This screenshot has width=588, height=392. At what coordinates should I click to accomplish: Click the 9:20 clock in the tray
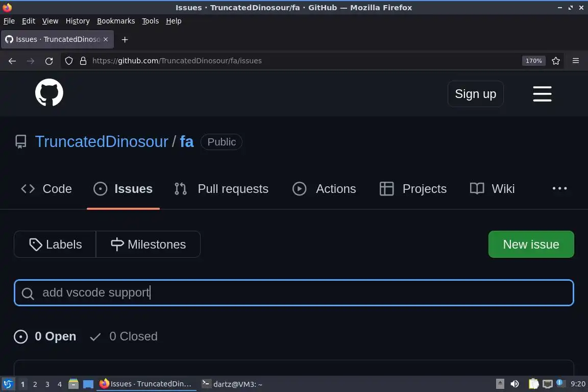click(x=578, y=384)
